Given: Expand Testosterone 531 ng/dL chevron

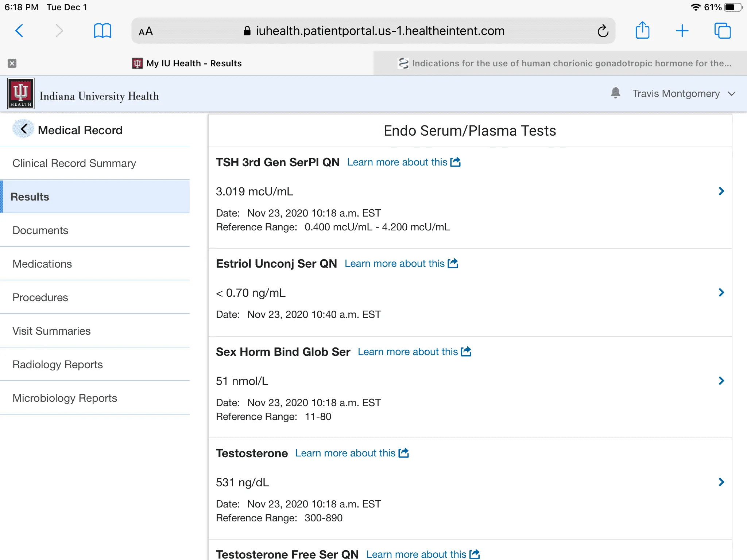Looking at the screenshot, I should pos(721,482).
